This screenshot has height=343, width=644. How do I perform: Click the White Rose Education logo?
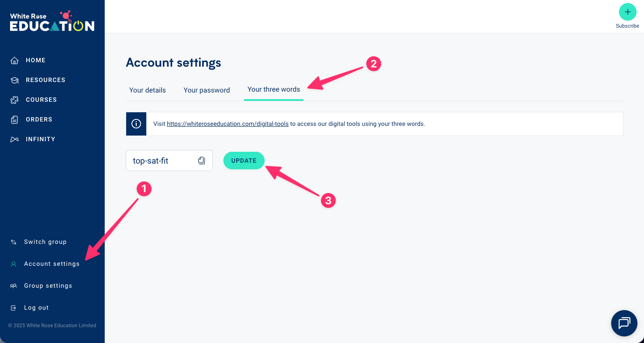[52, 21]
